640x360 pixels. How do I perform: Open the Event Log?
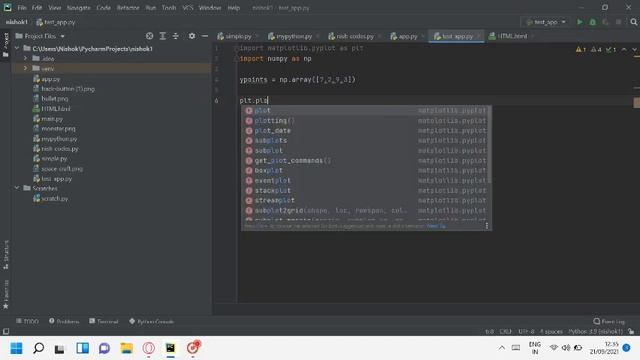pyautogui.click(x=609, y=322)
